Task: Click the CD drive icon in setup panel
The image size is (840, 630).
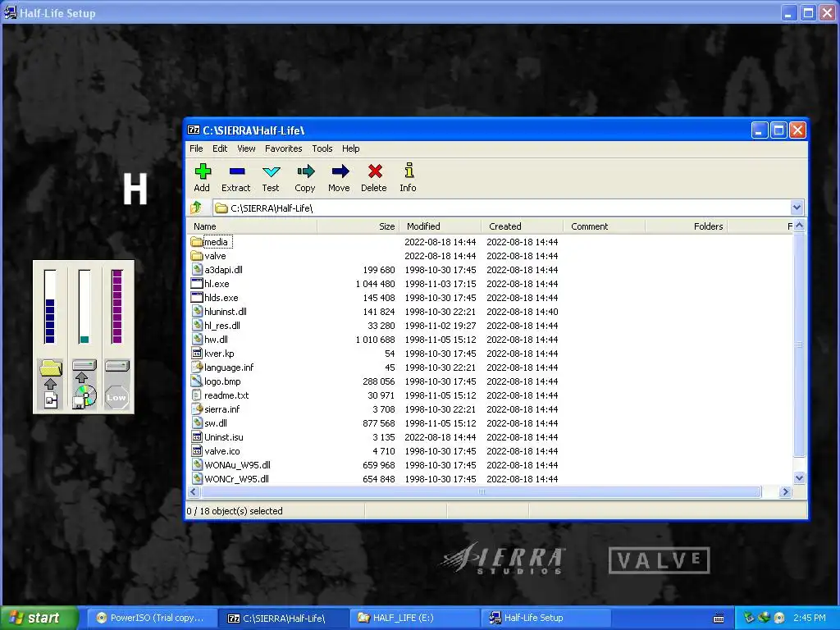Action: click(x=84, y=396)
